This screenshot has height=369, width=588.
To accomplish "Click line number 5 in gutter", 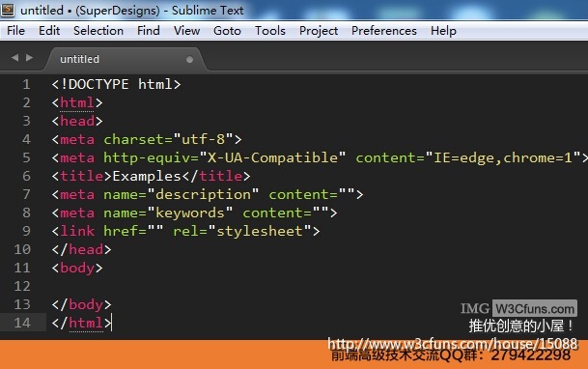I will point(26,157).
